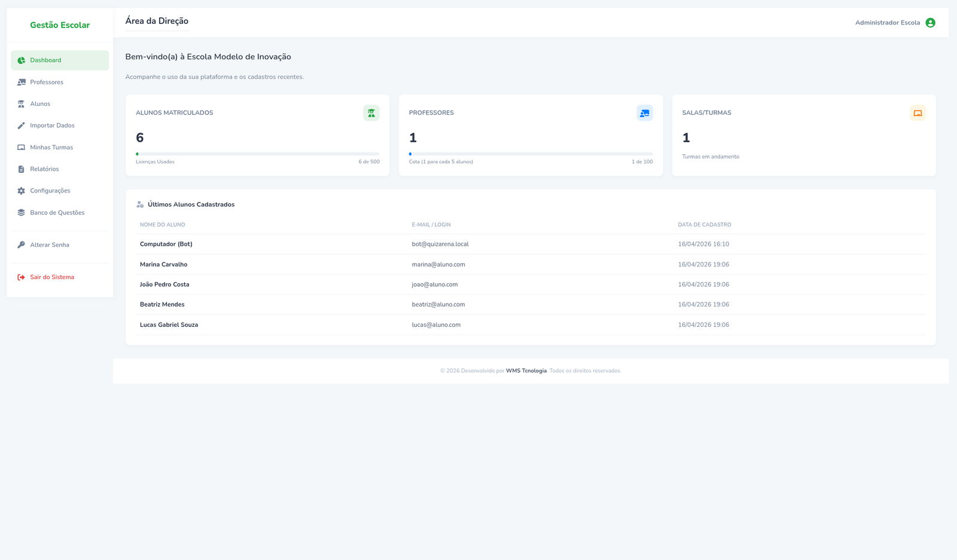
Task: Go to Professores in the sidebar
Action: point(47,82)
